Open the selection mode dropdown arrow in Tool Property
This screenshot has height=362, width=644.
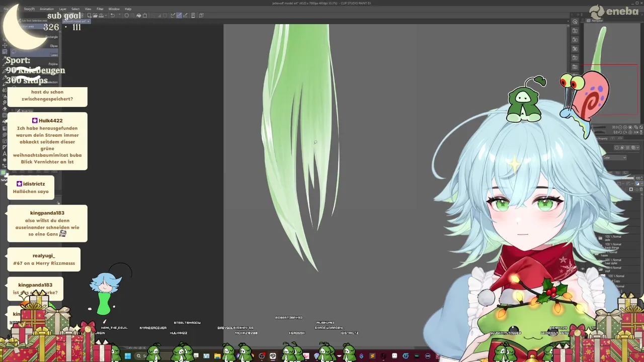[x=637, y=148]
